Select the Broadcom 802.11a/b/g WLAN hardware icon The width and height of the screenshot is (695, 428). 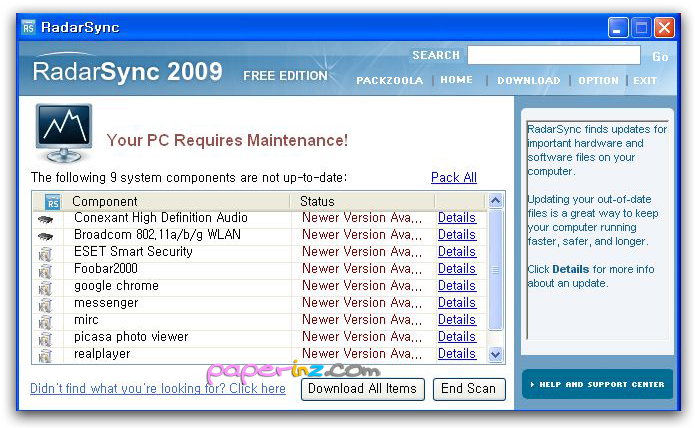tap(45, 236)
